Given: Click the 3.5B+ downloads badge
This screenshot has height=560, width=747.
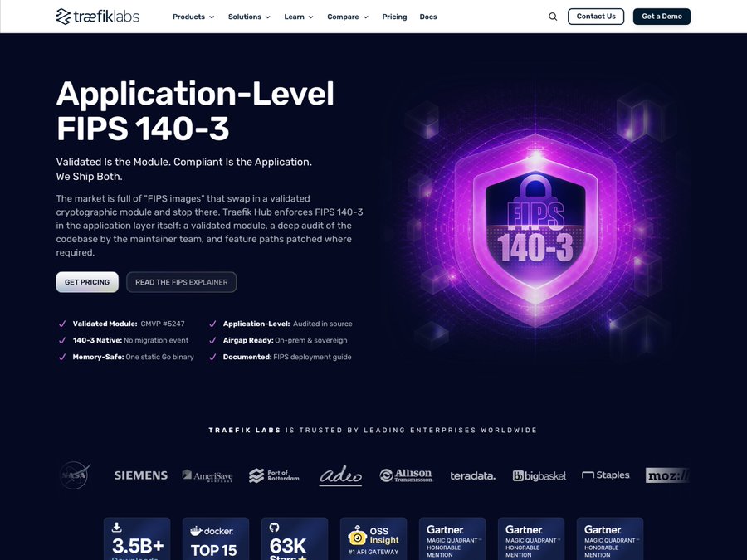Looking at the screenshot, I should click(x=137, y=538).
